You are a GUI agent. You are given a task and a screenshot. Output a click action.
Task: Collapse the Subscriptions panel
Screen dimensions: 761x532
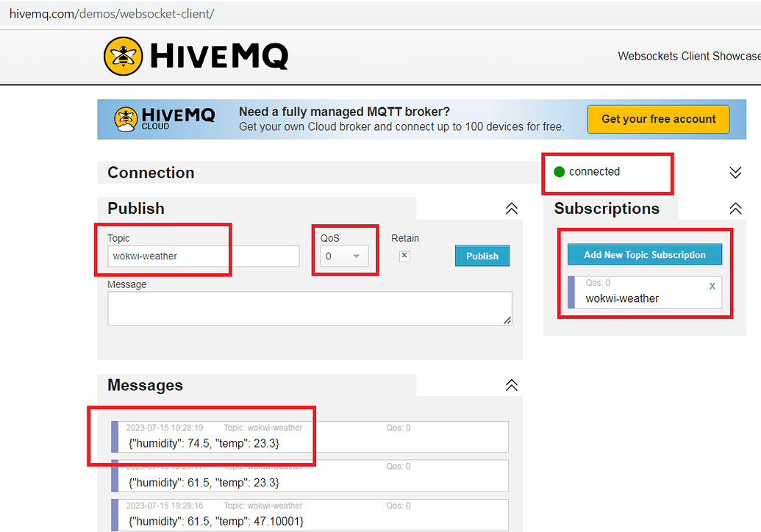coord(735,209)
